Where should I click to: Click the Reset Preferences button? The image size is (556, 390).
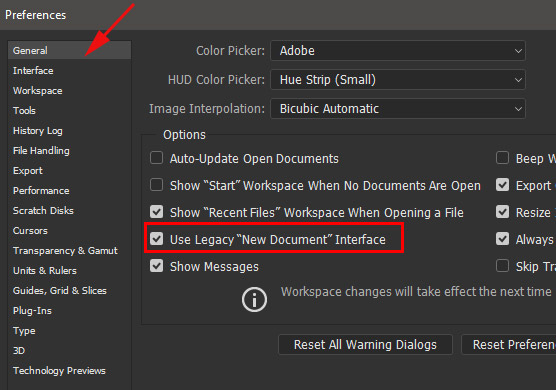pos(509,345)
